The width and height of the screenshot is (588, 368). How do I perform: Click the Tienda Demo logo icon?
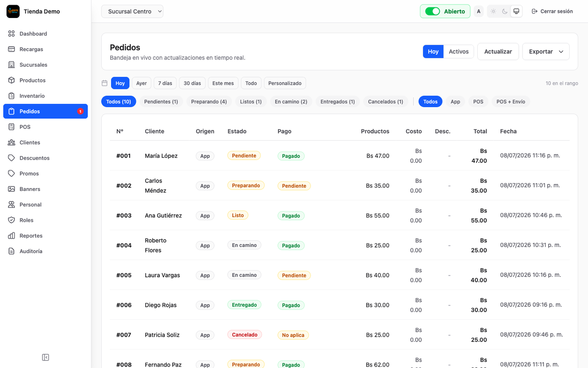coord(13,11)
